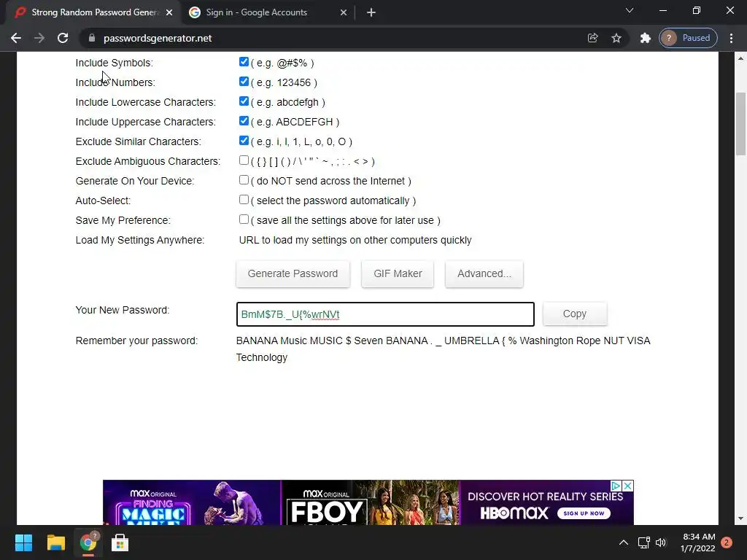The height and width of the screenshot is (560, 747).
Task: Uncheck Exclude Similar Characters checkbox
Action: (244, 141)
